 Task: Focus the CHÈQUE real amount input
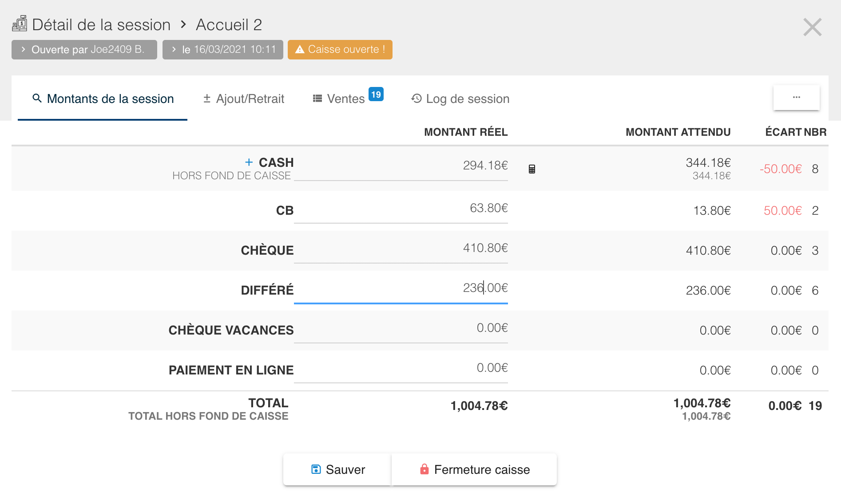401,248
